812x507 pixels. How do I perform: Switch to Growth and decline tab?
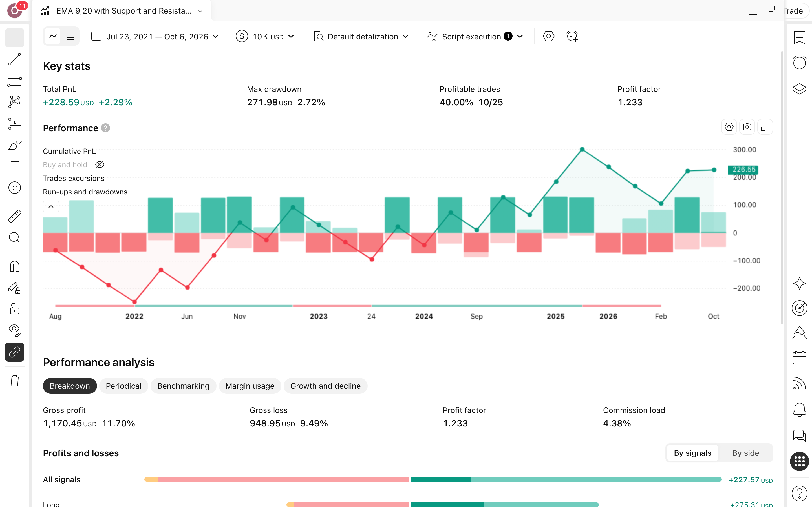[x=325, y=386]
